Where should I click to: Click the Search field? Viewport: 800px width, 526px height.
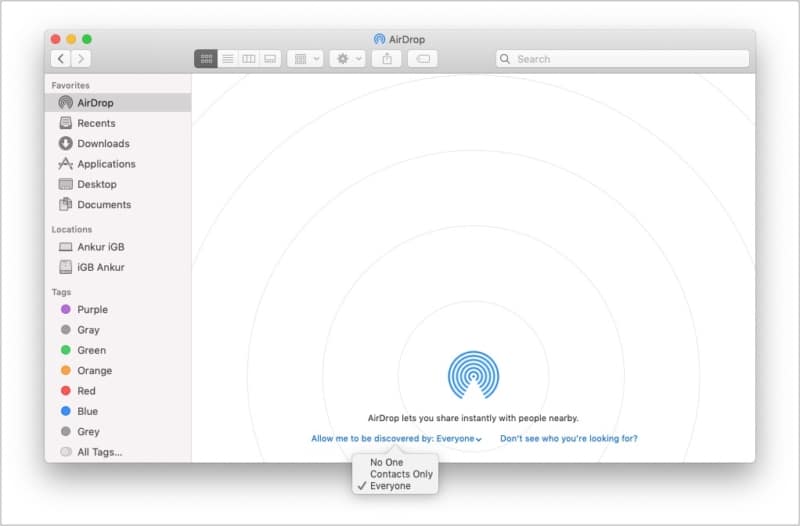622,59
